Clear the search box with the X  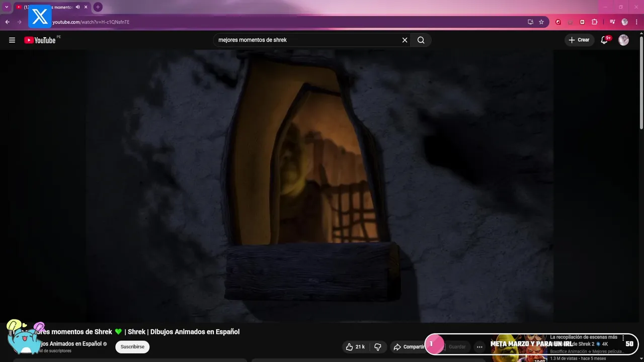(x=405, y=40)
